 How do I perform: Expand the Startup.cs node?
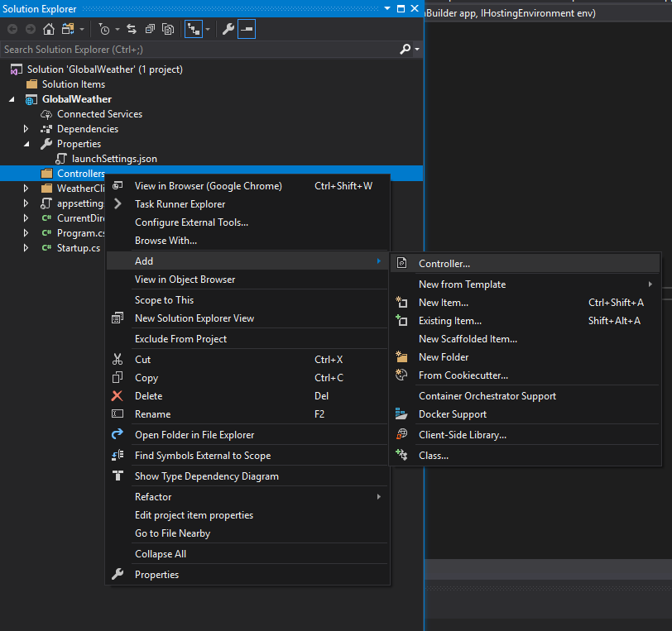[26, 247]
